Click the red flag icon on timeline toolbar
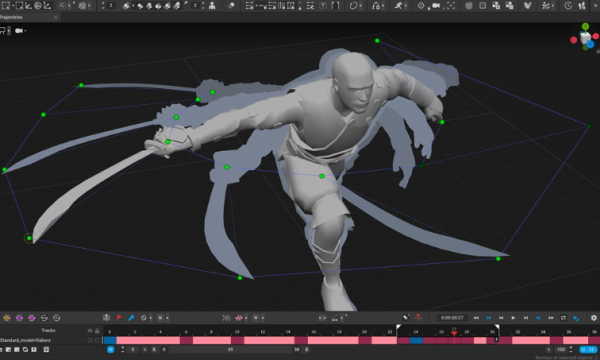600x360 pixels. pos(119,318)
